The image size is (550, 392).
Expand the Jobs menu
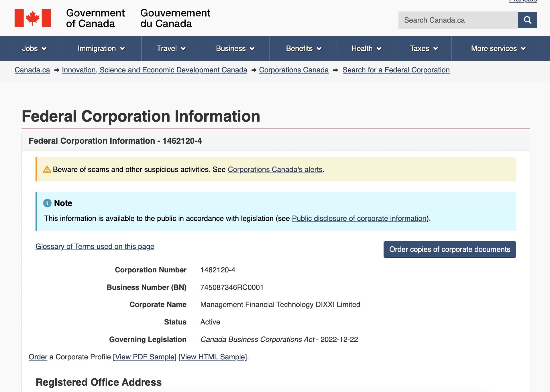pyautogui.click(x=34, y=49)
